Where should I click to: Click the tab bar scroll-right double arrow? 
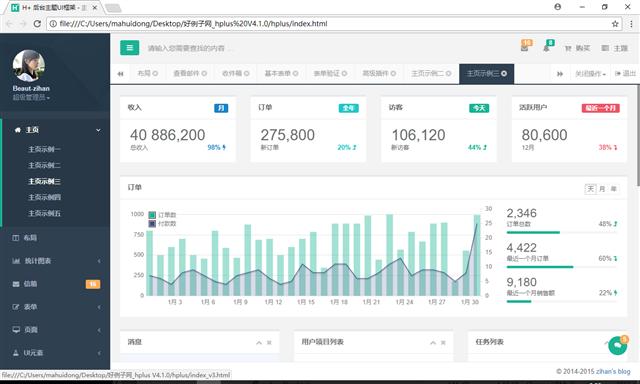point(560,74)
